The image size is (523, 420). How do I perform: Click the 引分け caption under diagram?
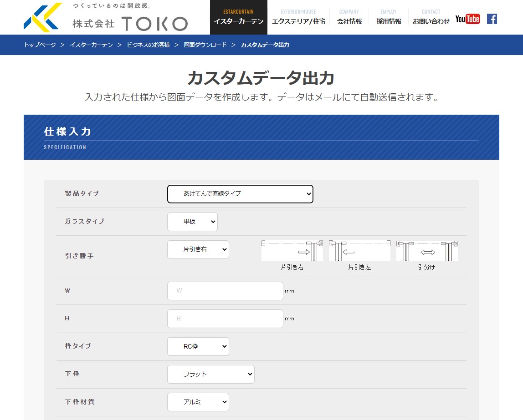click(427, 267)
